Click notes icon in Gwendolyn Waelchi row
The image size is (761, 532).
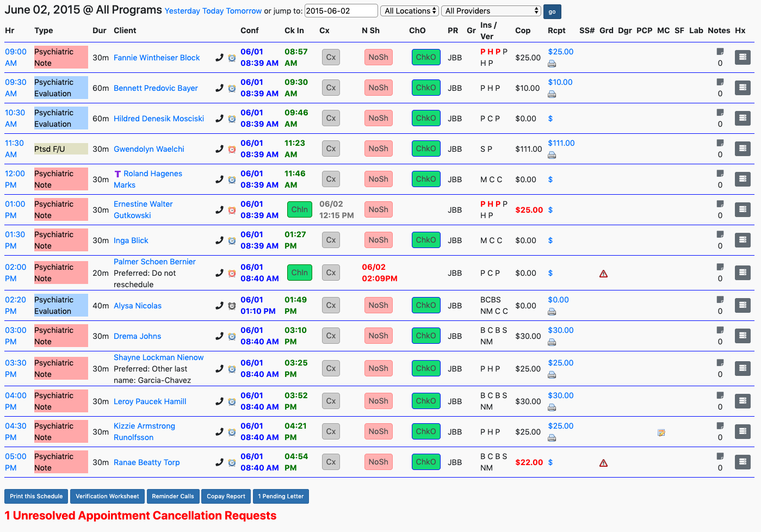tap(720, 143)
